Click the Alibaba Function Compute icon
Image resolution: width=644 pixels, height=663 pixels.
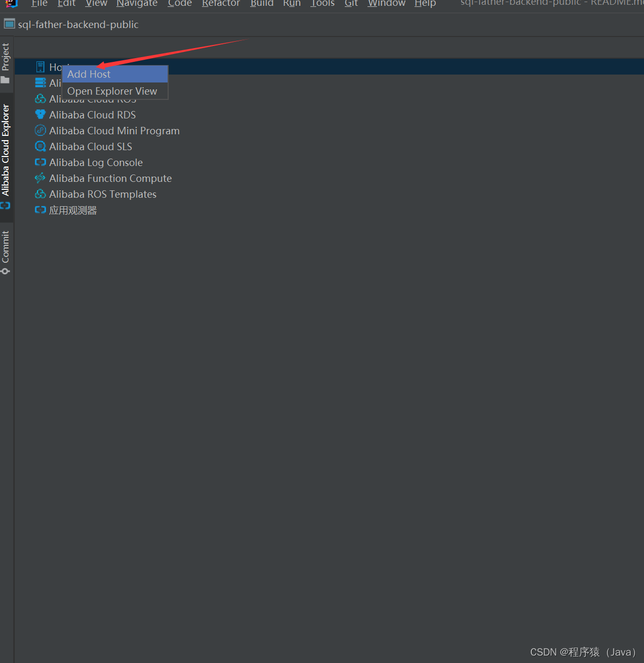pos(40,178)
